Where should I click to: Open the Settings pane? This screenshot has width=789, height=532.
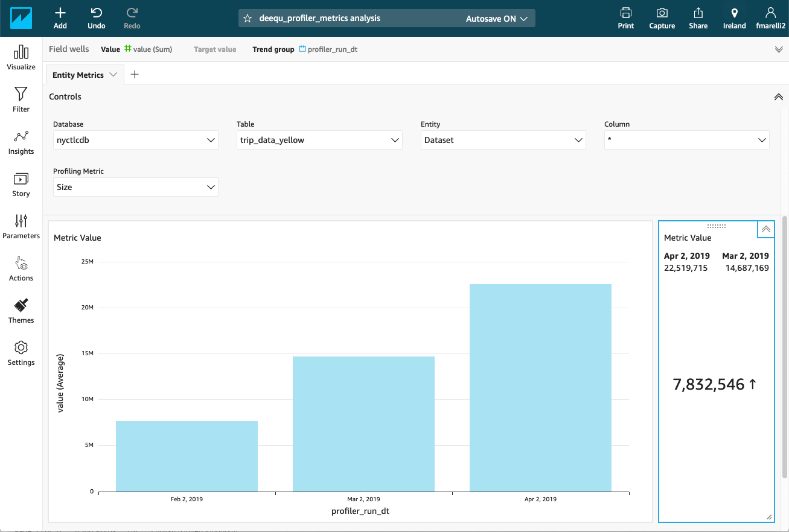point(21,353)
